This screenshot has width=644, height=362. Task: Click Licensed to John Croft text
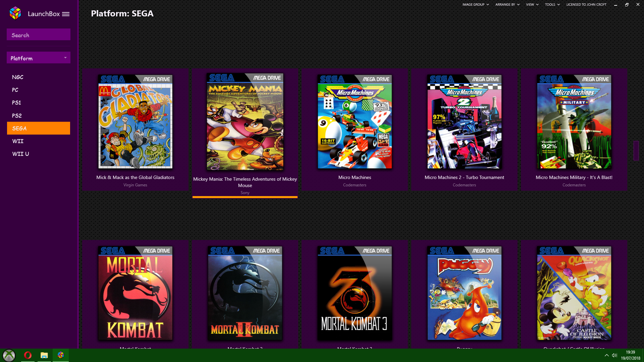click(586, 5)
